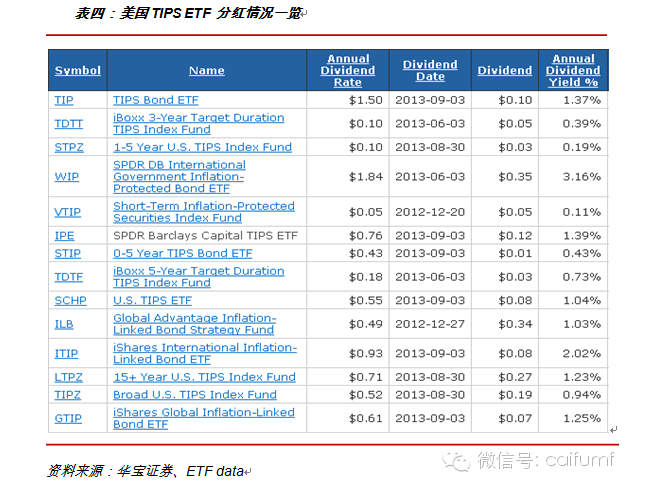Open 1-5 Year U.S. TIPS Index Fund

pos(202,147)
